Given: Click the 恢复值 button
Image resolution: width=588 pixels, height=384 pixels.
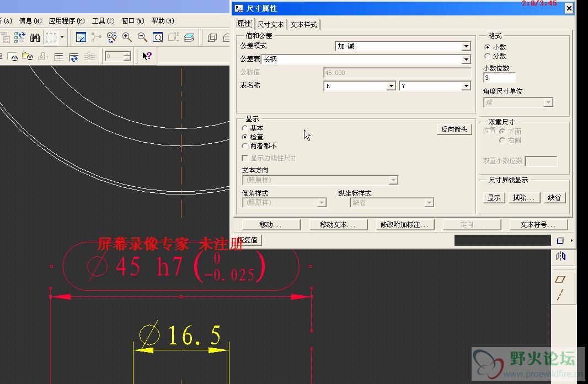Looking at the screenshot, I should click(x=247, y=240).
